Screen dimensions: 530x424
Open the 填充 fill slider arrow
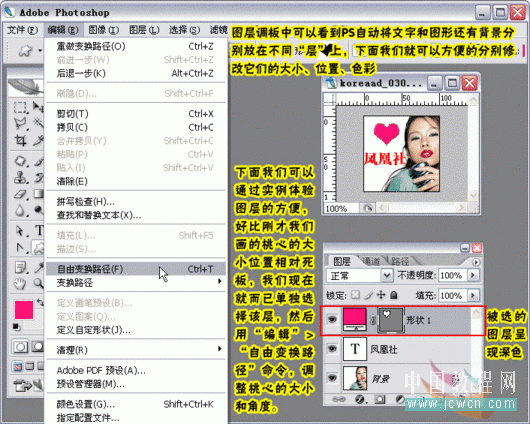pyautogui.click(x=473, y=296)
